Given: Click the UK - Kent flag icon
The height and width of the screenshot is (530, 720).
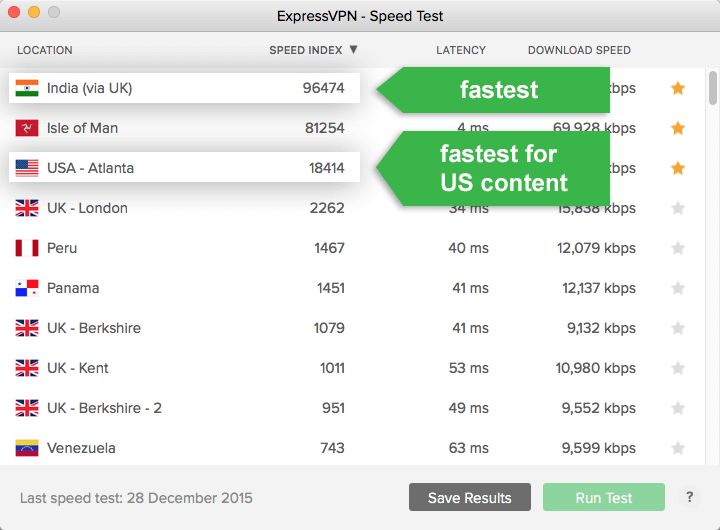Looking at the screenshot, I should pos(27,368).
